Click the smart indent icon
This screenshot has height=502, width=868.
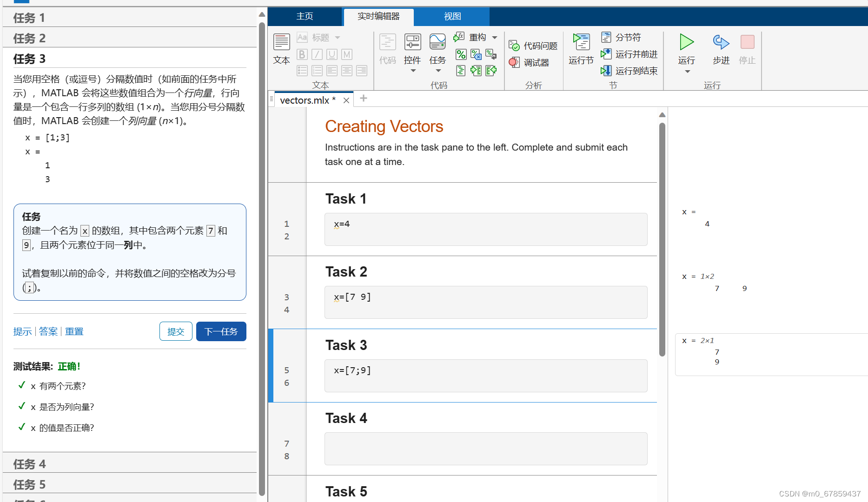461,70
